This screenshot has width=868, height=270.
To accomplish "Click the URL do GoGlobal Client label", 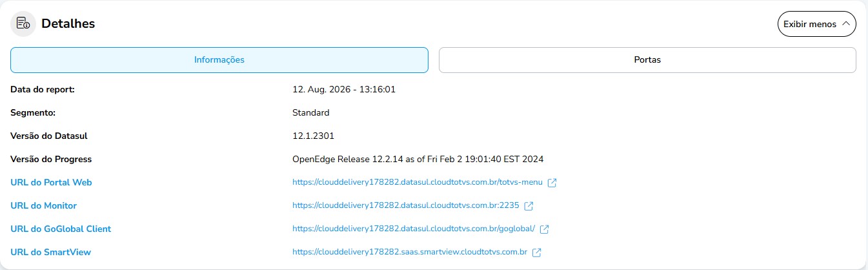I will coord(61,229).
